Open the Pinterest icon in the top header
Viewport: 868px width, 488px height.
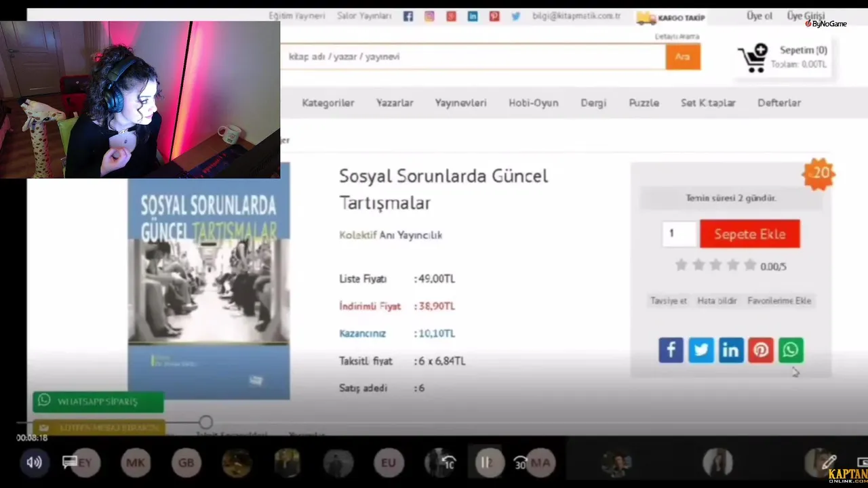(x=494, y=16)
